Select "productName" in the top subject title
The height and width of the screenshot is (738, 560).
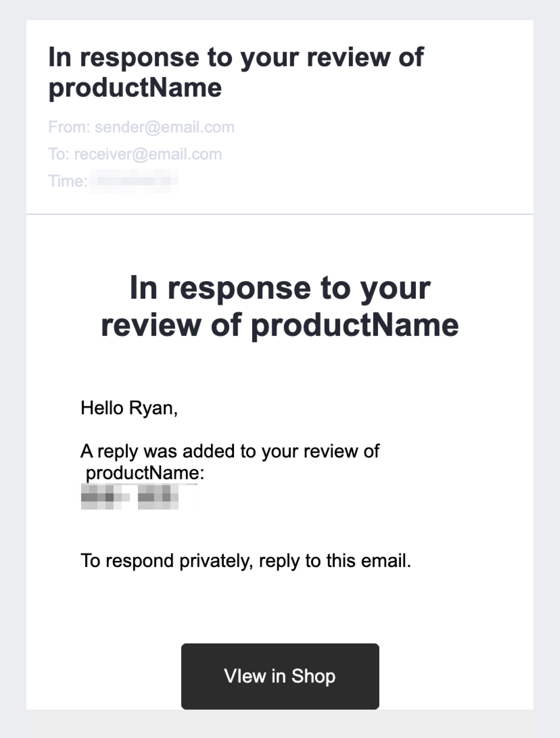click(135, 88)
